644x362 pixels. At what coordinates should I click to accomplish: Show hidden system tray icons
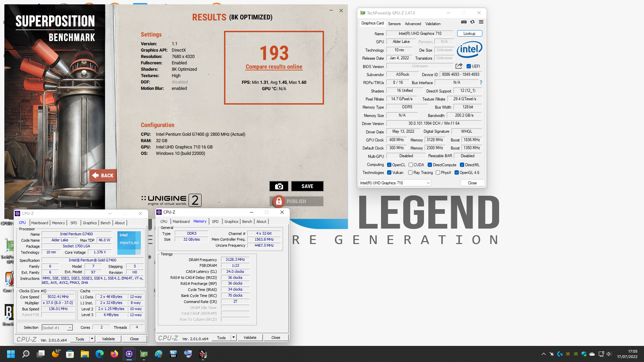pyautogui.click(x=543, y=354)
